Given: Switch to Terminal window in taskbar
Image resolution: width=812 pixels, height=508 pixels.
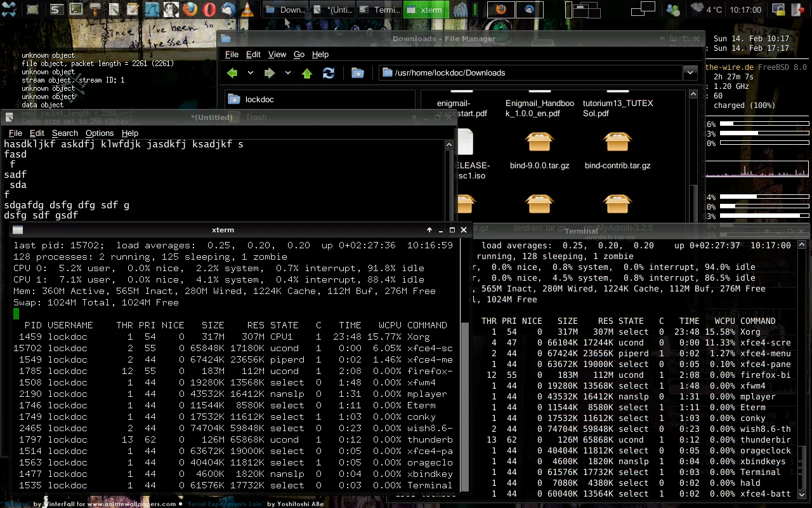Looking at the screenshot, I should (x=380, y=10).
